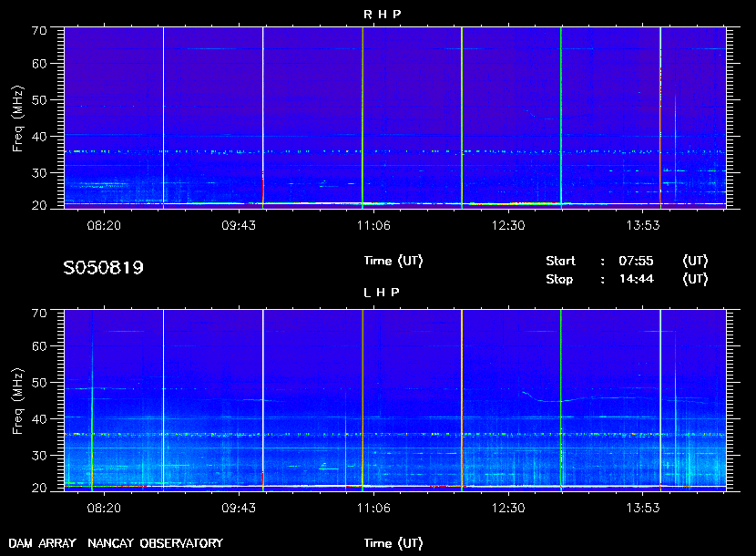The height and width of the screenshot is (556, 756).
Task: Click '(UT)' beside the 14:44 stop time
Action: [x=695, y=279]
